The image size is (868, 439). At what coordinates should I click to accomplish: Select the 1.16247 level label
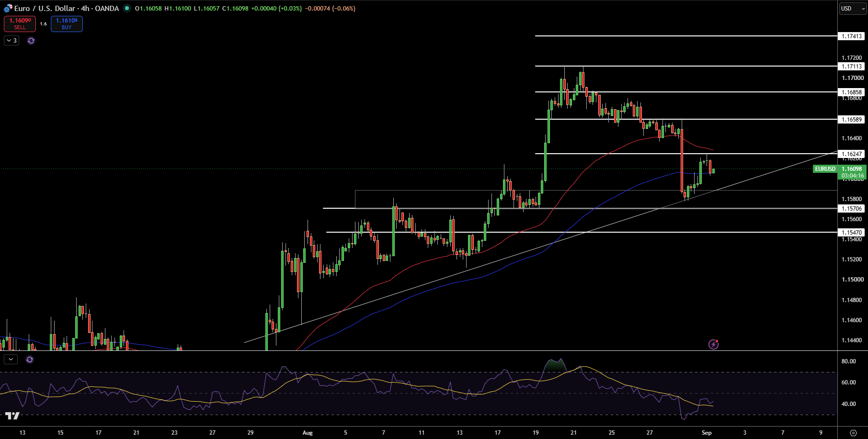click(852, 154)
